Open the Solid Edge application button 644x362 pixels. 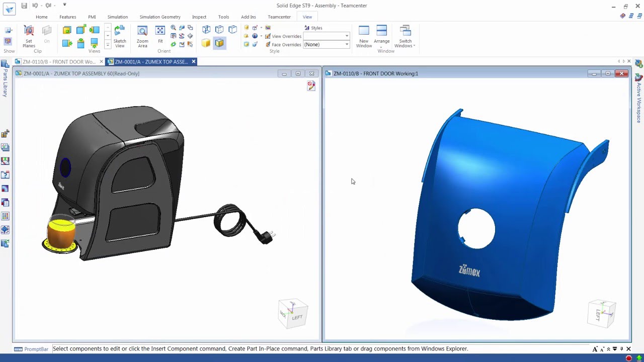pyautogui.click(x=9, y=9)
